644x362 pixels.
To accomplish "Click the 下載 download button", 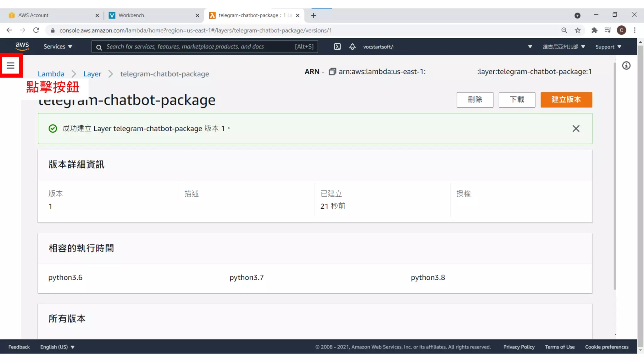I will (x=517, y=100).
